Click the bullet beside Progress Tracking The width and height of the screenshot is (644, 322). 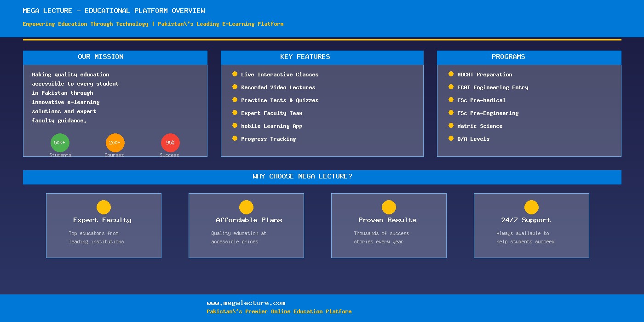pos(235,138)
